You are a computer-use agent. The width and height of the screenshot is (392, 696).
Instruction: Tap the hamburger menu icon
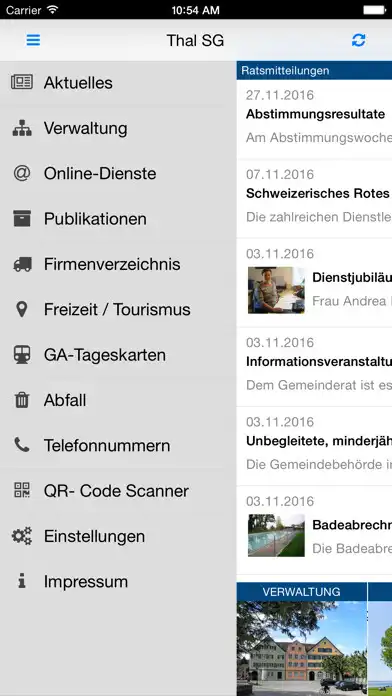(x=33, y=40)
